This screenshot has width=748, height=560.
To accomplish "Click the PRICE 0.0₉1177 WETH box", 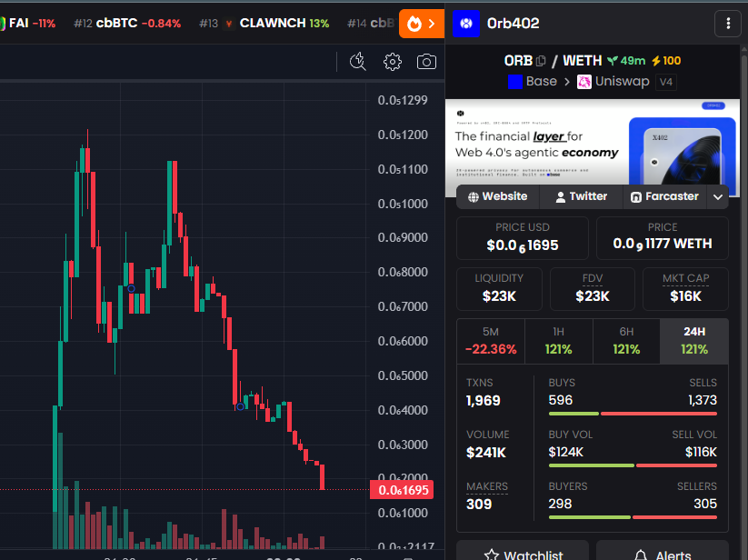I will [x=663, y=238].
